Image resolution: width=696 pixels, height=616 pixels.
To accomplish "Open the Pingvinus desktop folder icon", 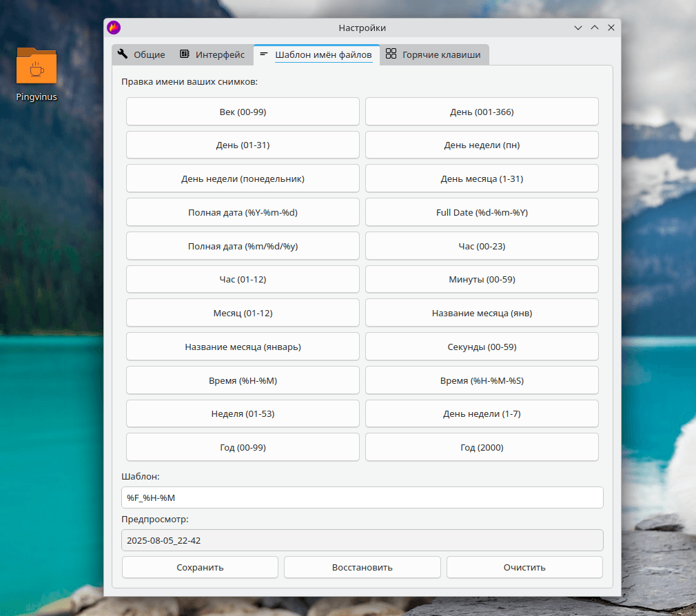I will 36,68.
